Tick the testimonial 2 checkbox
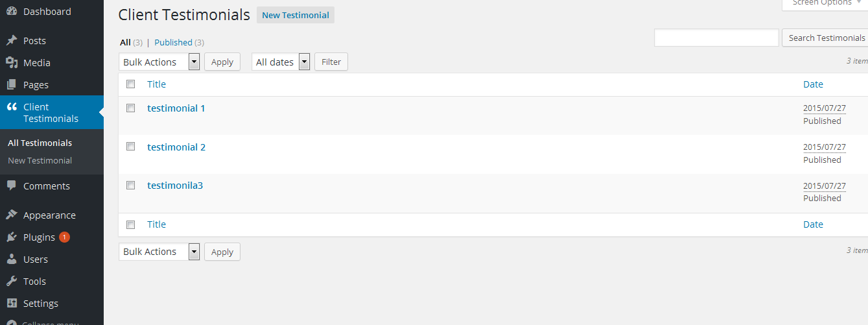 click(130, 147)
